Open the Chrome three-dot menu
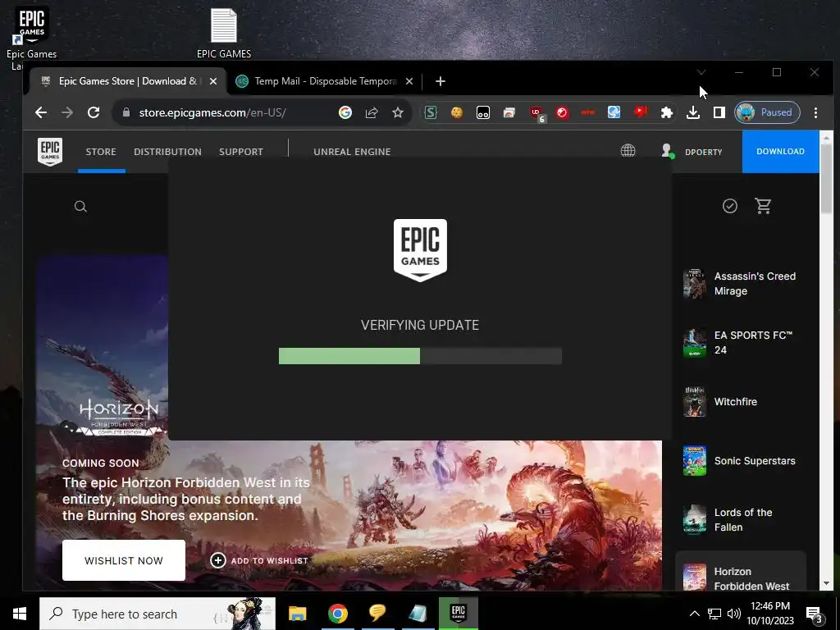Image resolution: width=840 pixels, height=630 pixels. [815, 112]
